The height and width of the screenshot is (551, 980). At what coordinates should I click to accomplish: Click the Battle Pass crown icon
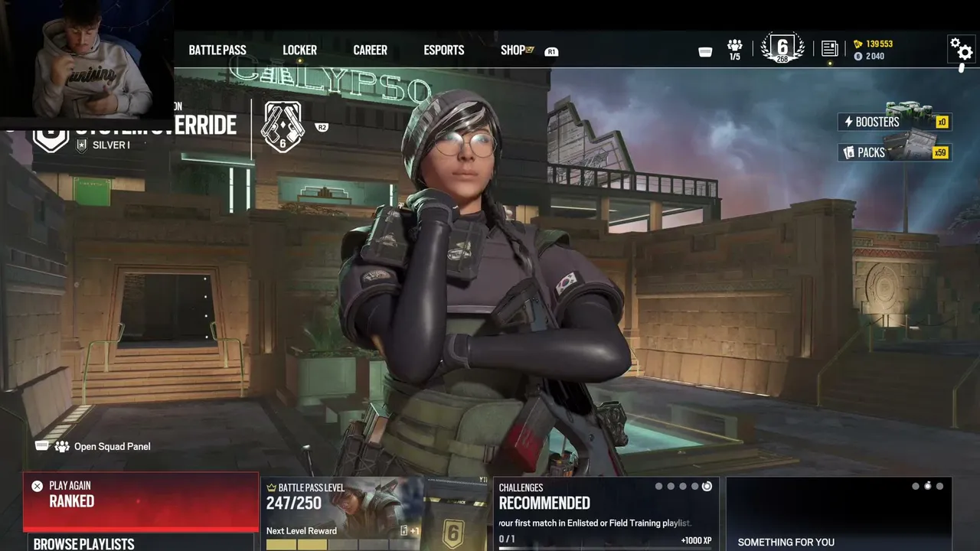coord(271,487)
